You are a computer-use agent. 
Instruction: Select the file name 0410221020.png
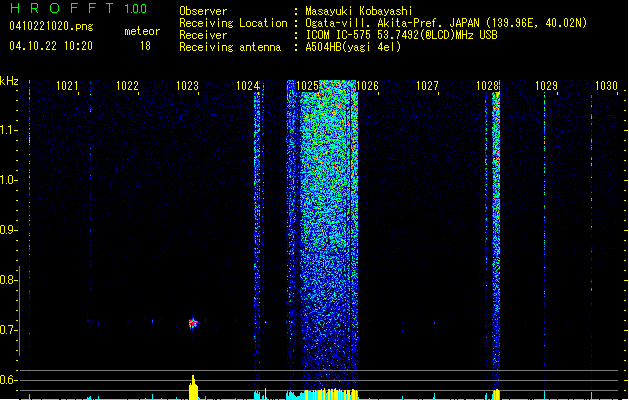pos(51,26)
